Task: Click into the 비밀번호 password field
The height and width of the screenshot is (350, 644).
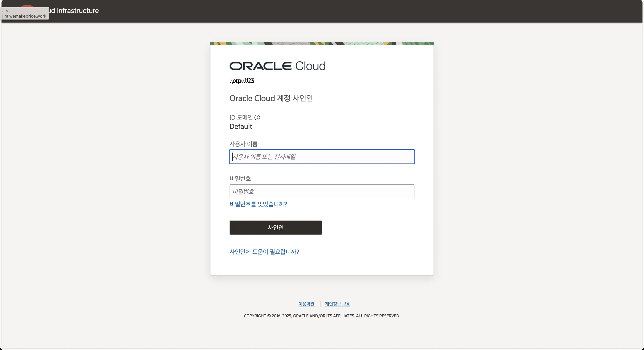Action: click(x=322, y=191)
